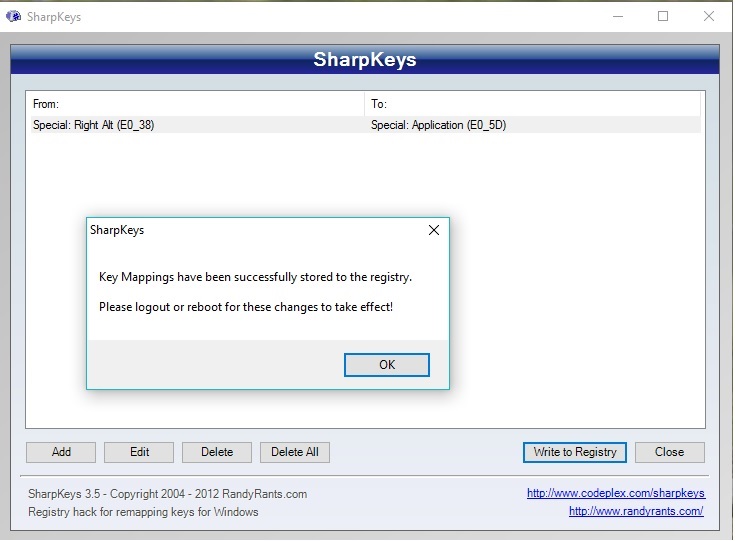The image size is (735, 541).
Task: Click the Add button
Action: pos(61,452)
